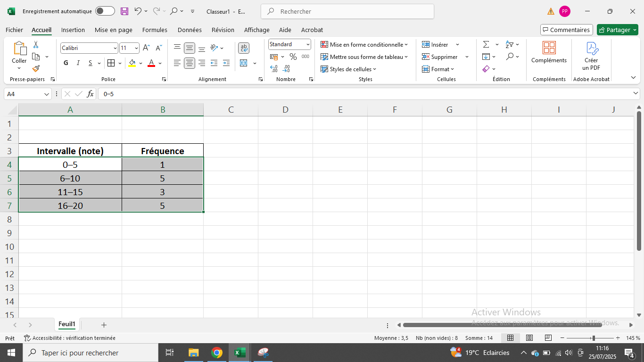This screenshot has width=644, height=362.
Task: Click the Cut scissors icon
Action: tap(36, 45)
